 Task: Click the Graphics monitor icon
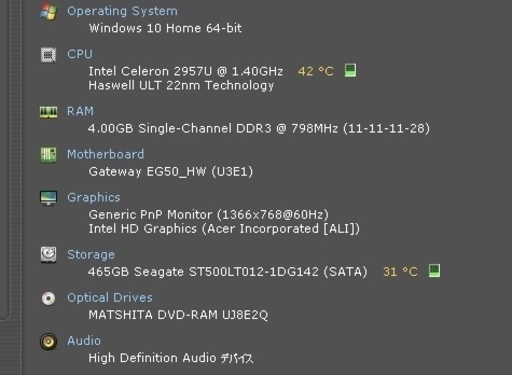click(x=48, y=198)
